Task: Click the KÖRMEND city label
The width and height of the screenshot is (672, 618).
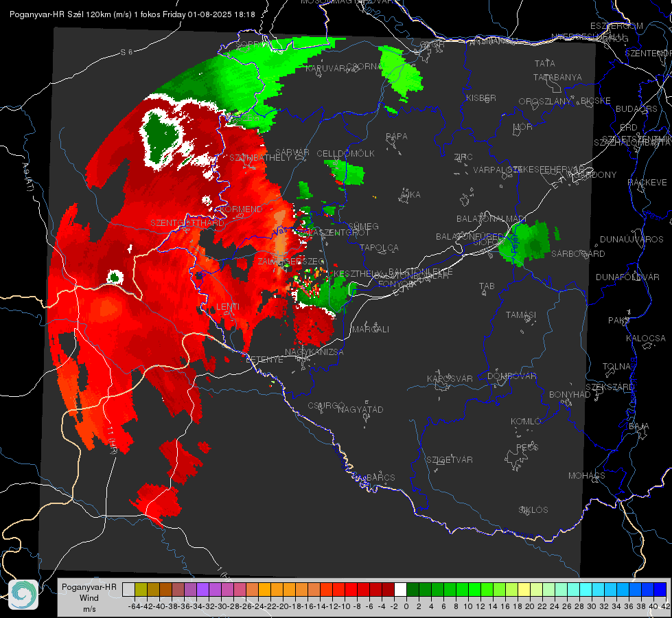Action: tap(242, 209)
